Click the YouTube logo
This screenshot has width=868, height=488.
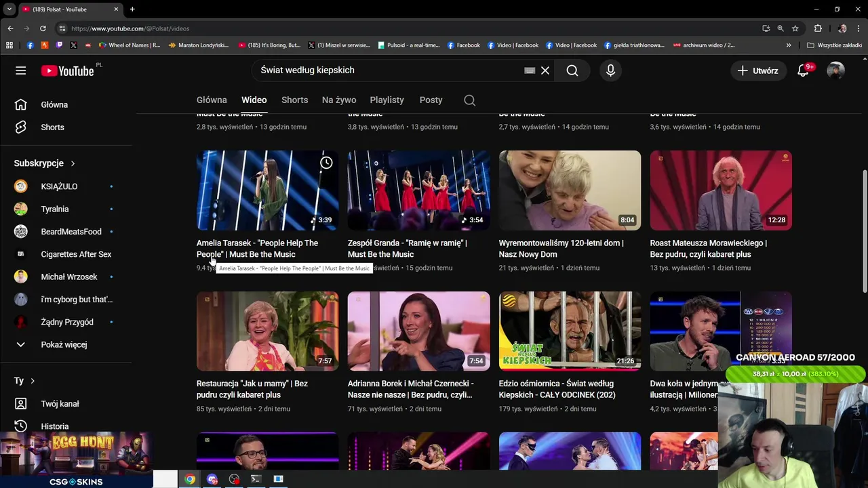68,70
